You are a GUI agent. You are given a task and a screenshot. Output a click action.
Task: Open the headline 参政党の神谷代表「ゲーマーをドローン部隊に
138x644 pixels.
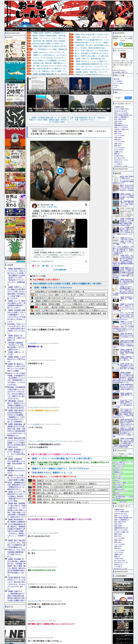92,43
